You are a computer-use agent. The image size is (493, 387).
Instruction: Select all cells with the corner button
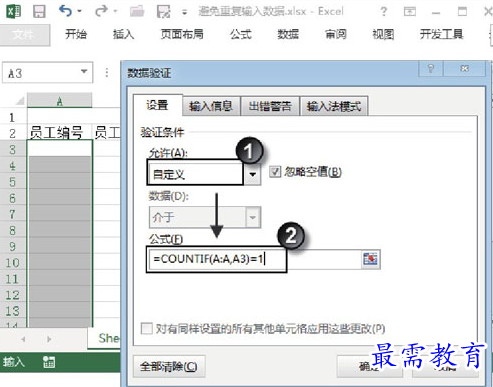pyautogui.click(x=20, y=100)
